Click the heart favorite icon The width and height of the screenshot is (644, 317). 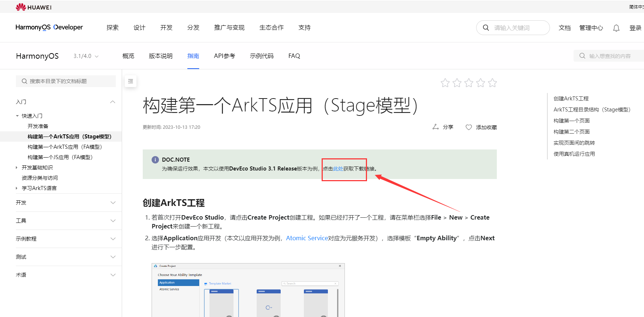[469, 127]
